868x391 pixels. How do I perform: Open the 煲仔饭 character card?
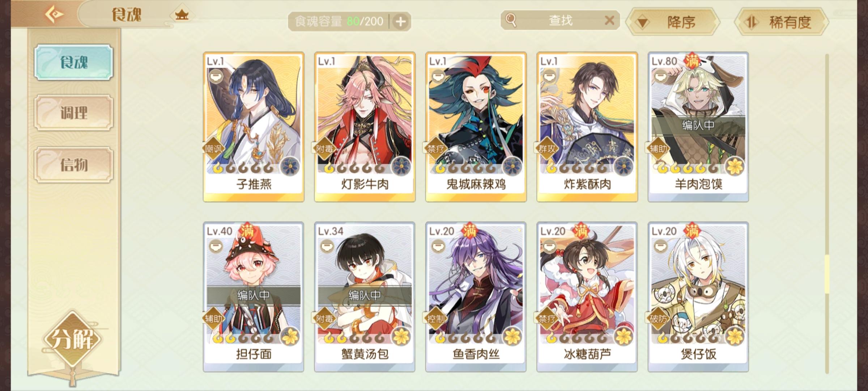click(x=698, y=297)
